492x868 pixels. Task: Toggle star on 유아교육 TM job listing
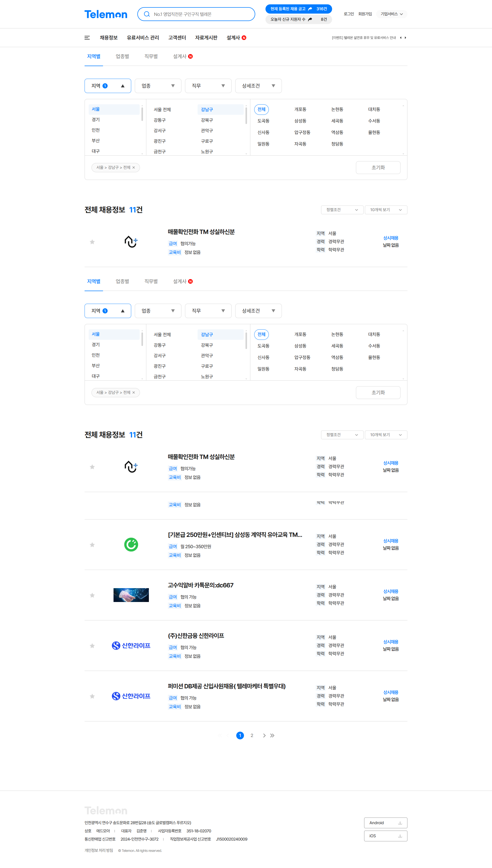(x=92, y=545)
